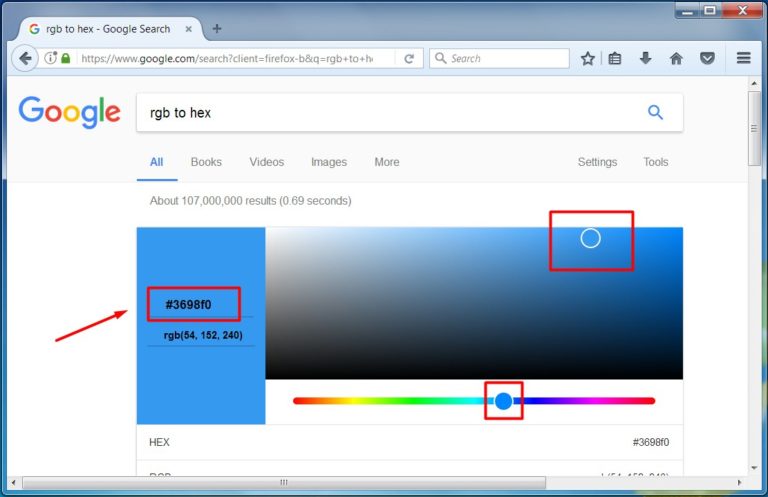Switch to the Videos results tab
This screenshot has width=768, height=497.
[x=267, y=162]
